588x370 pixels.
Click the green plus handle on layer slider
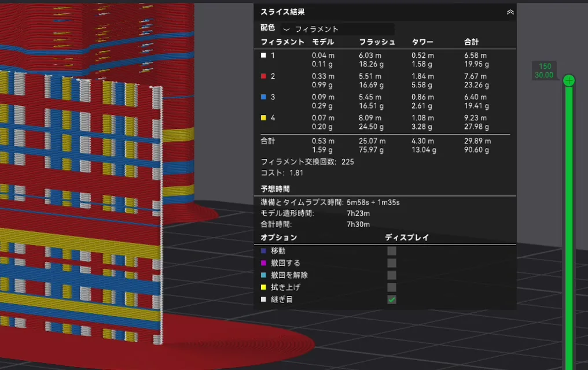[x=569, y=80]
